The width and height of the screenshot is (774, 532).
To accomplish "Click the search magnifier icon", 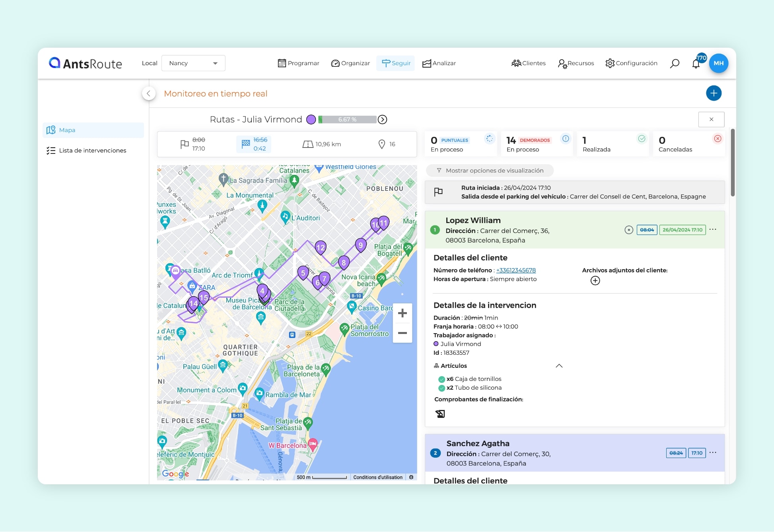I will (675, 63).
